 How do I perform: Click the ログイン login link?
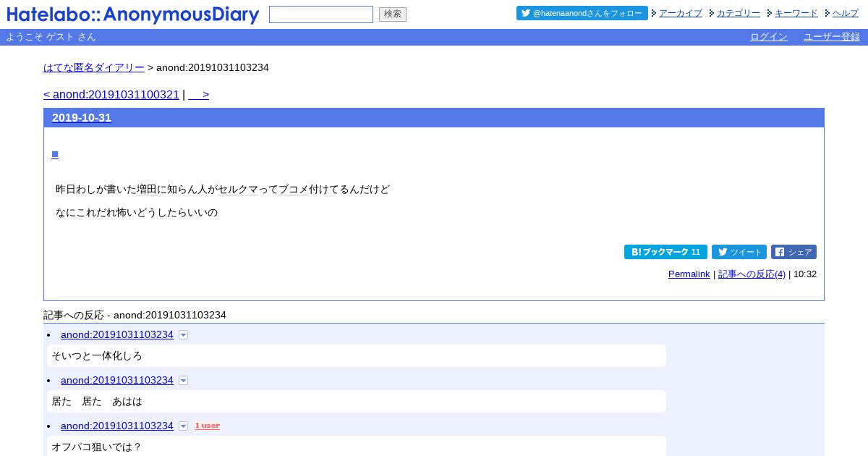click(x=769, y=37)
